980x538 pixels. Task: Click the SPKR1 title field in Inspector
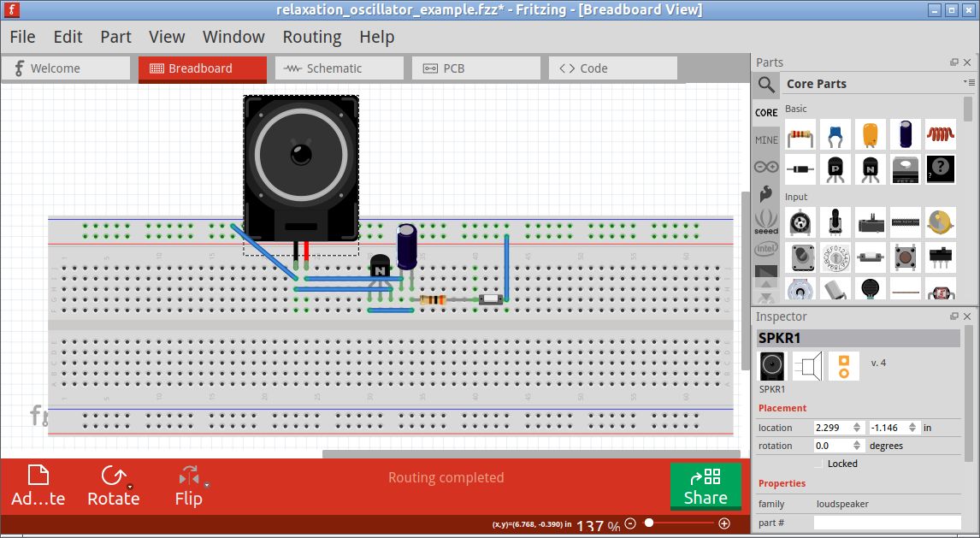click(858, 338)
